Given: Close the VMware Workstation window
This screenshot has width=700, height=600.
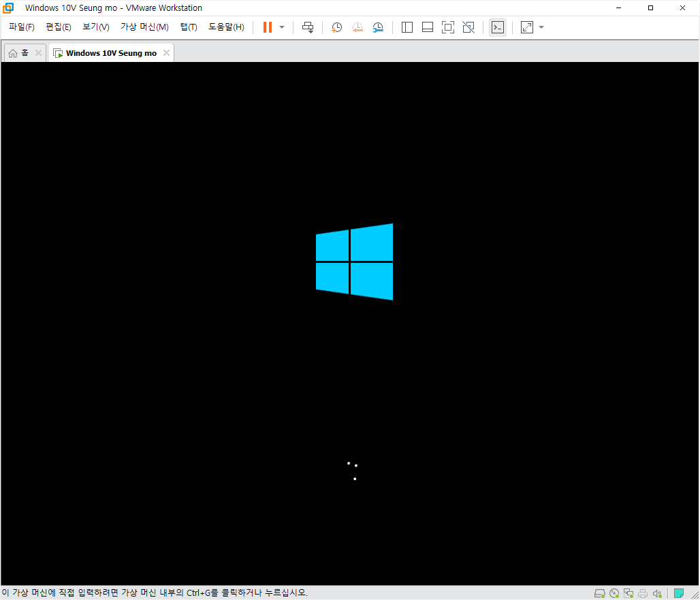Looking at the screenshot, I should (x=682, y=8).
